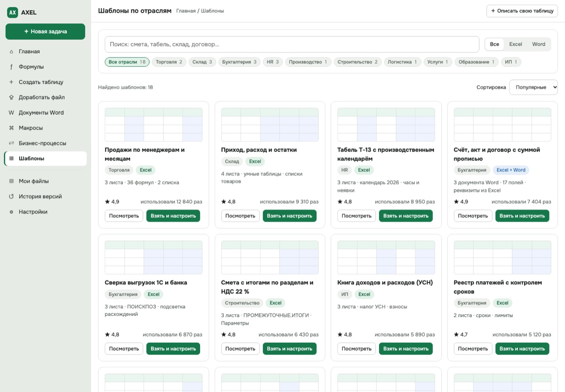Image resolution: width=565 pixels, height=392 pixels.
Task: Select the Все file type filter
Action: point(494,44)
